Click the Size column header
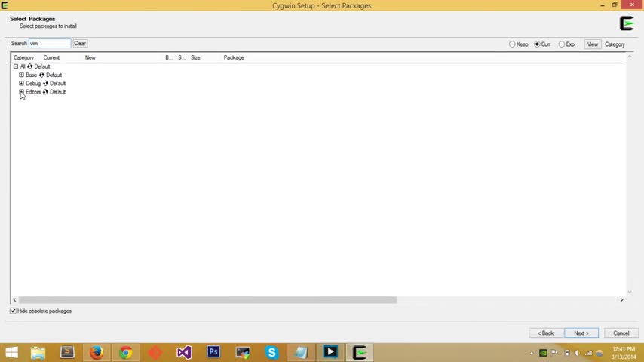644x362 pixels. [195, 57]
